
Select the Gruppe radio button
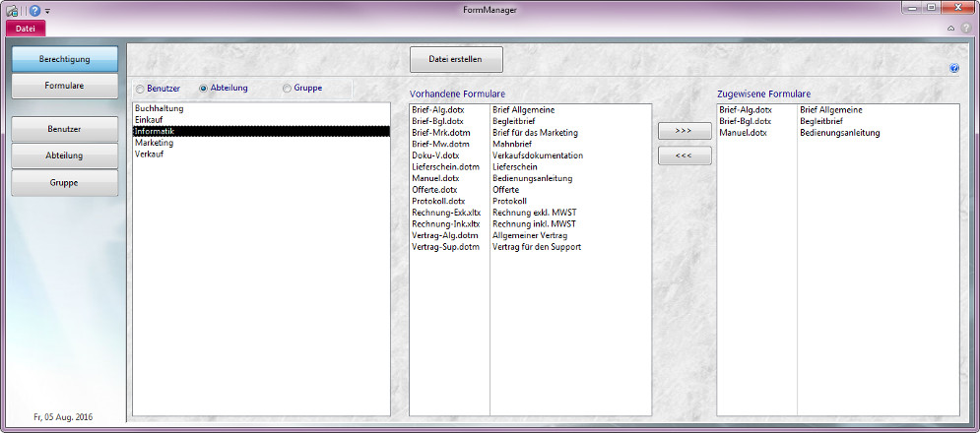(287, 88)
